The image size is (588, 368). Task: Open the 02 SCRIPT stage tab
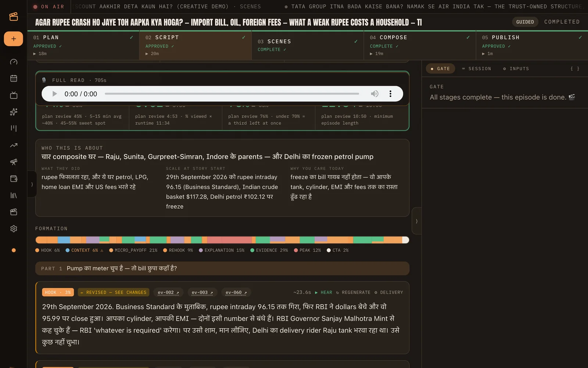pos(196,45)
